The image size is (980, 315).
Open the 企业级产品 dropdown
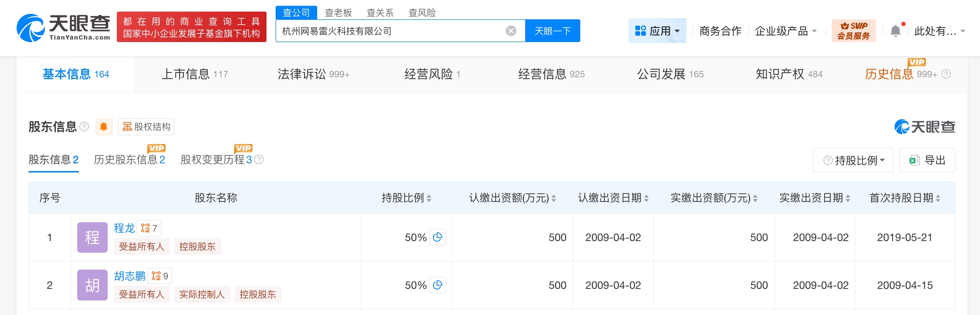pos(785,31)
